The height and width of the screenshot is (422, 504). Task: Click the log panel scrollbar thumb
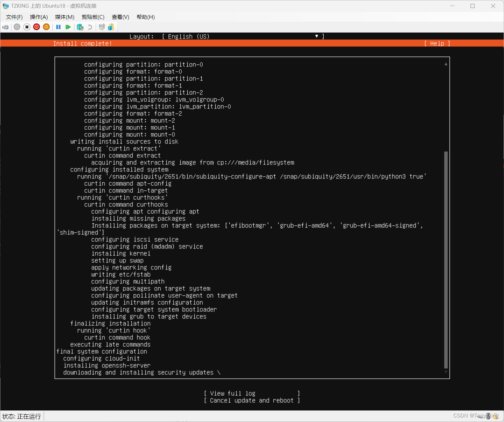point(446,260)
